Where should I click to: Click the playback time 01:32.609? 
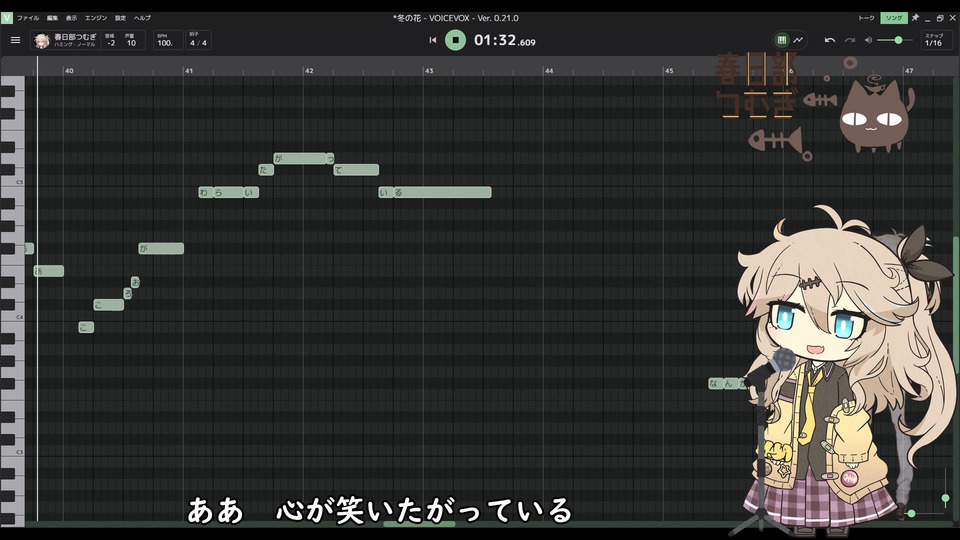pos(504,40)
